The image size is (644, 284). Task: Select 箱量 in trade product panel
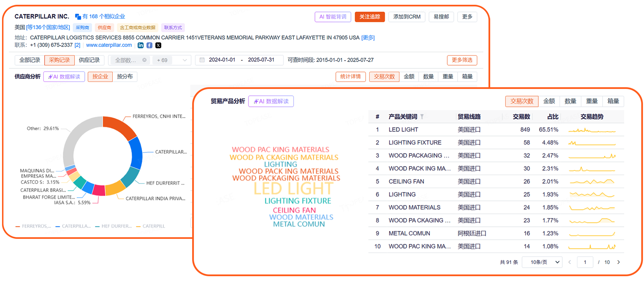point(613,101)
